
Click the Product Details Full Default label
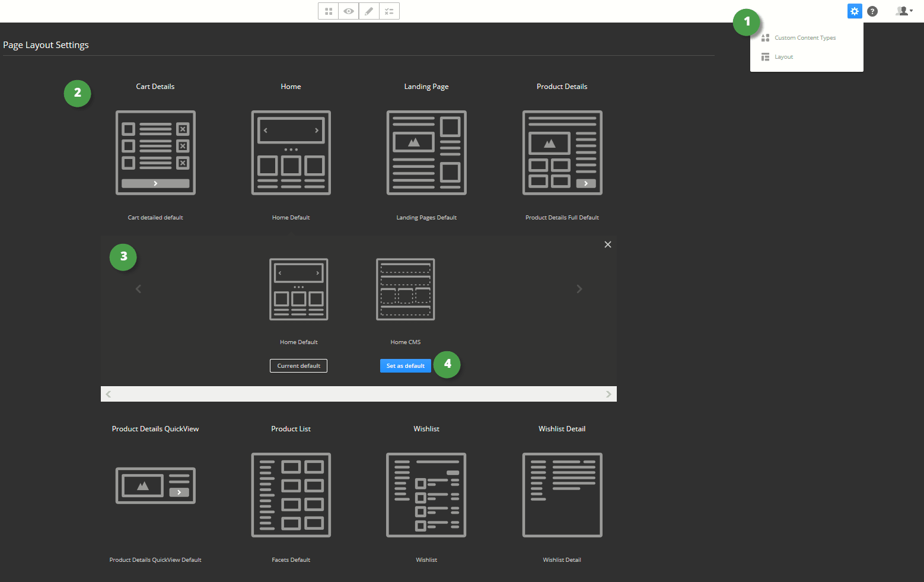[x=562, y=218]
